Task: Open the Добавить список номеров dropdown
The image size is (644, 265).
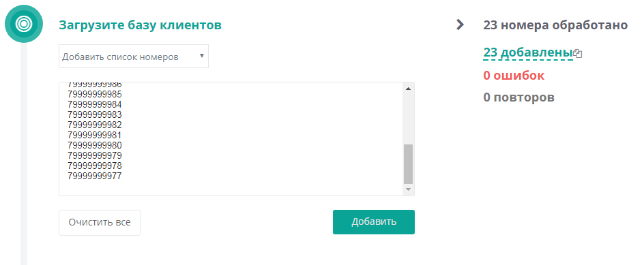Action: pyautogui.click(x=134, y=56)
